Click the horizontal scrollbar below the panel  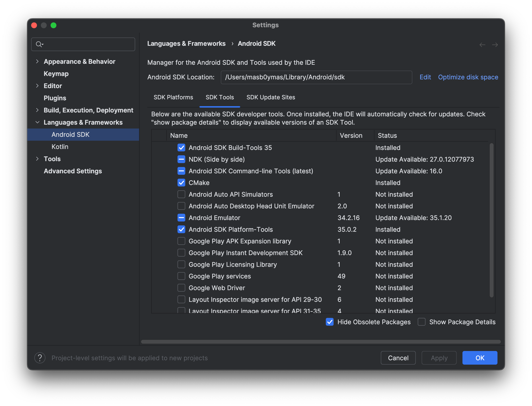click(x=321, y=342)
